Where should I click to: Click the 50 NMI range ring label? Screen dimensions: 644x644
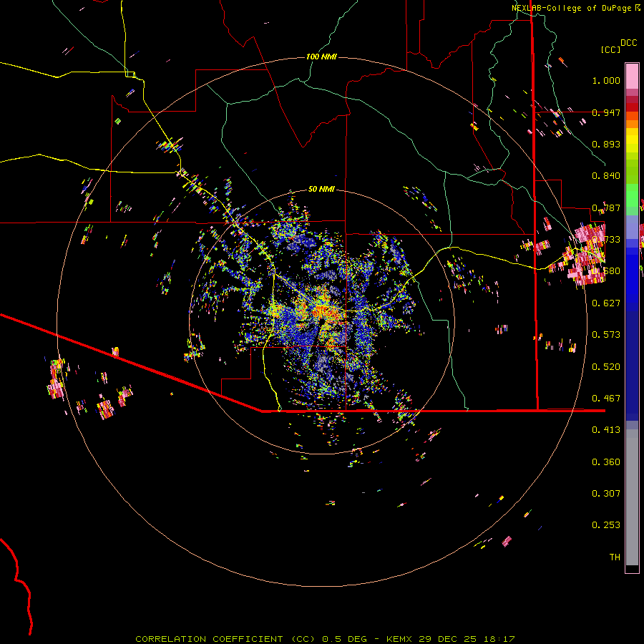(x=321, y=189)
